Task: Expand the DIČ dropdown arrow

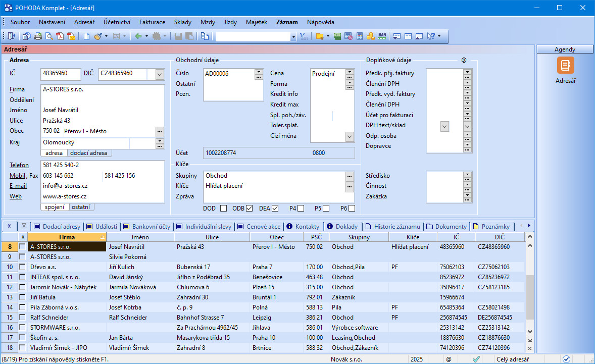Action: tap(160, 74)
